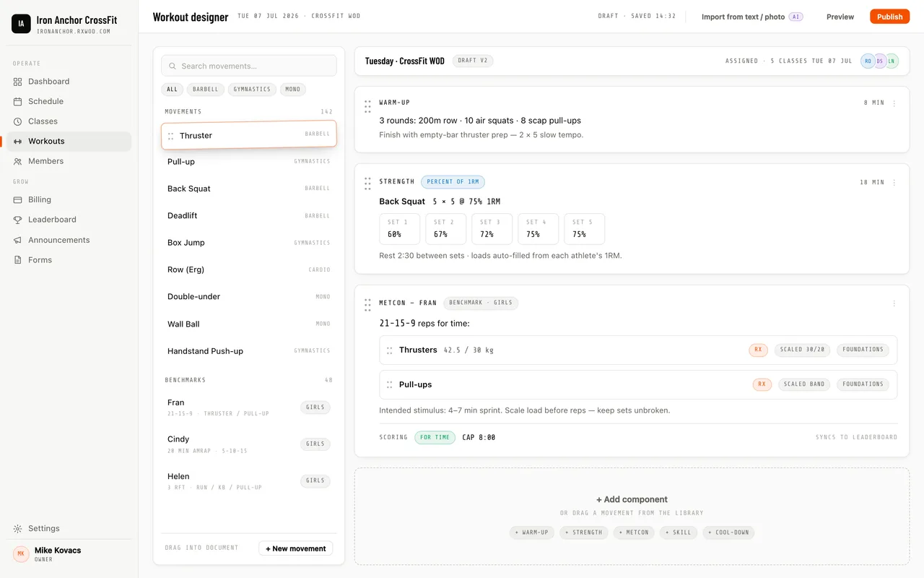This screenshot has width=924, height=578.
Task: Select Fran benchmark in library
Action: (249, 407)
